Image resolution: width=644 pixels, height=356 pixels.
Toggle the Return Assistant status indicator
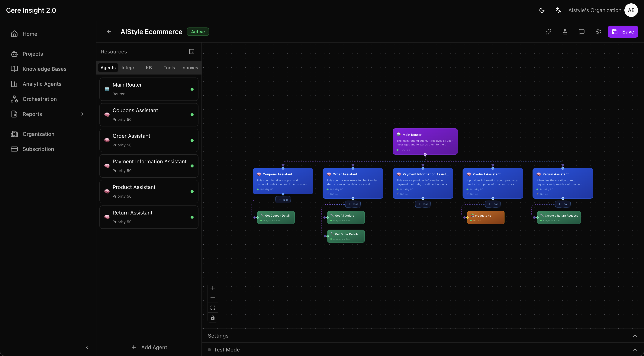click(192, 217)
